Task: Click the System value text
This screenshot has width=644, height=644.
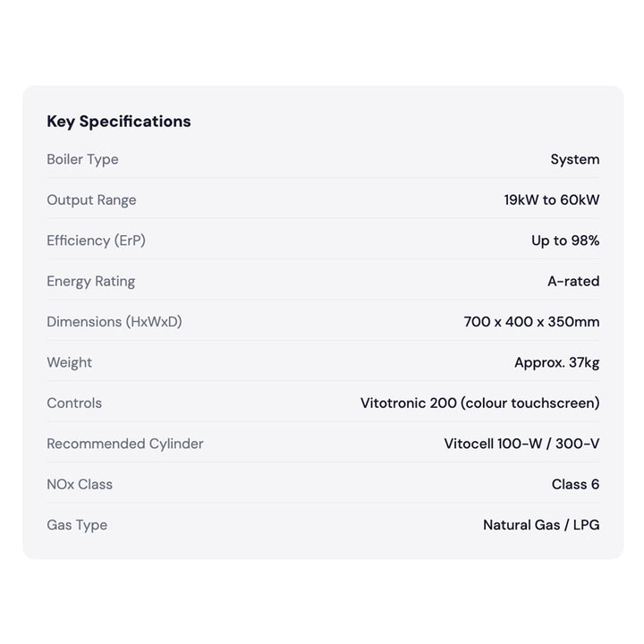Action: coord(575,159)
